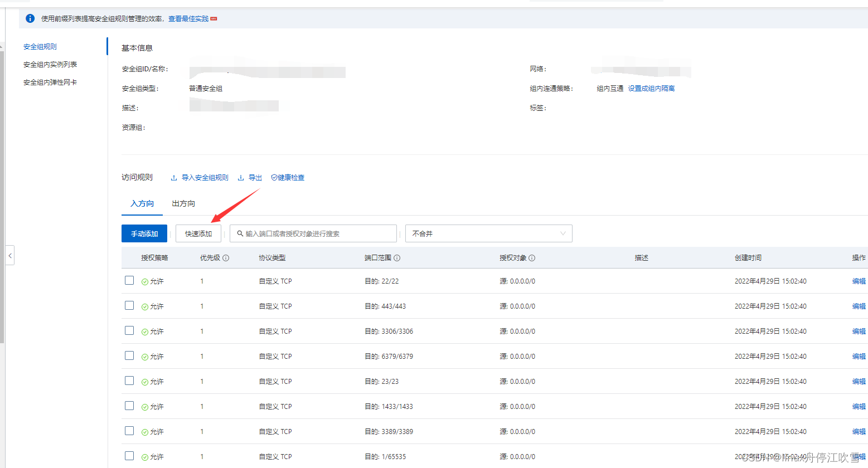Focus the port or authorization object search field
Image resolution: width=868 pixels, height=468 pixels.
pos(313,233)
